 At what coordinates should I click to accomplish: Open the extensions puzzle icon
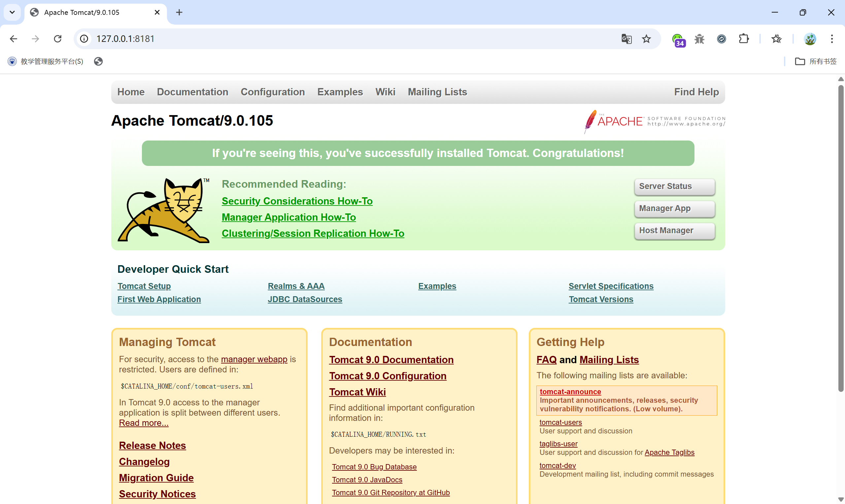tap(744, 39)
